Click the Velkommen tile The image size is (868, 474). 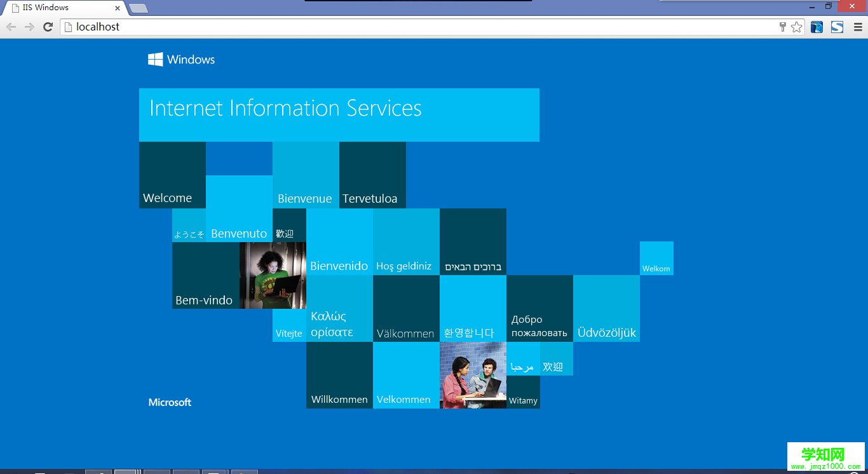406,375
